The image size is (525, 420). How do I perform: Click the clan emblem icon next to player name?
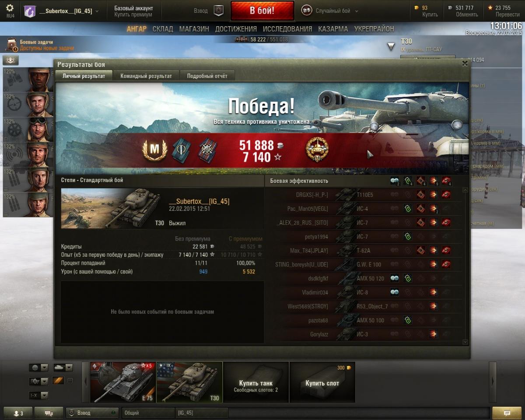(30, 11)
